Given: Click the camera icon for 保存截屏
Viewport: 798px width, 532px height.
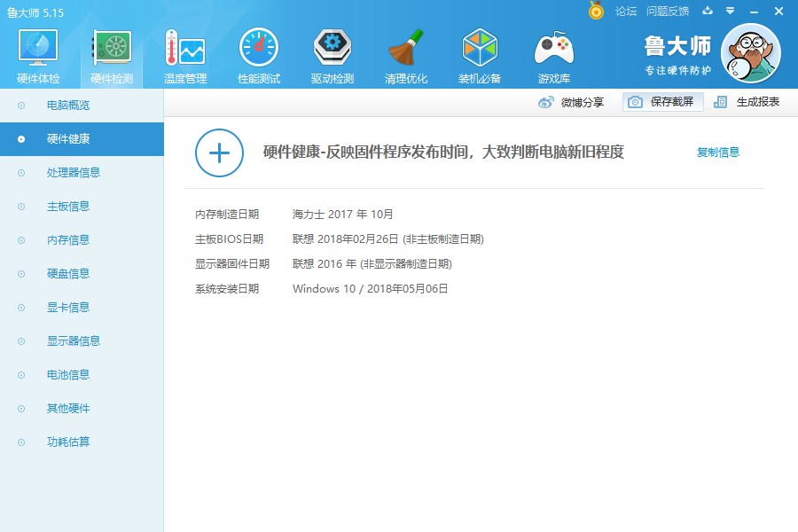Looking at the screenshot, I should click(635, 102).
